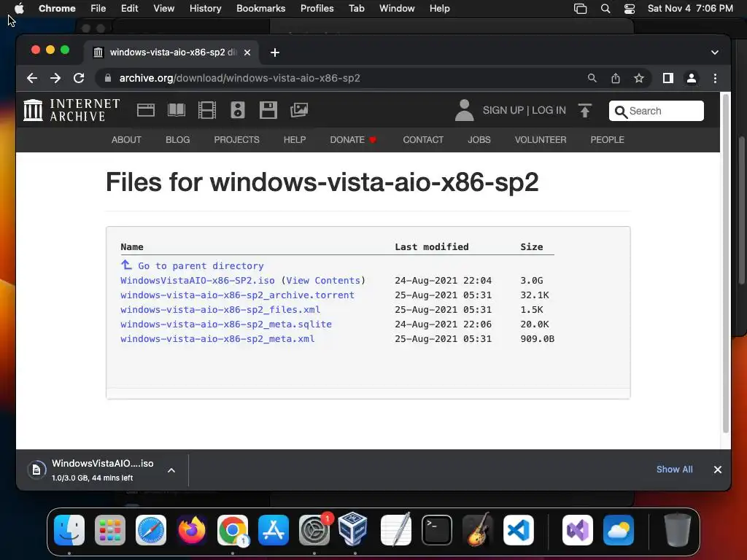Open windows-vista-aio-x86-sp2_files.xml link
This screenshot has height=560, width=747.
220,309
